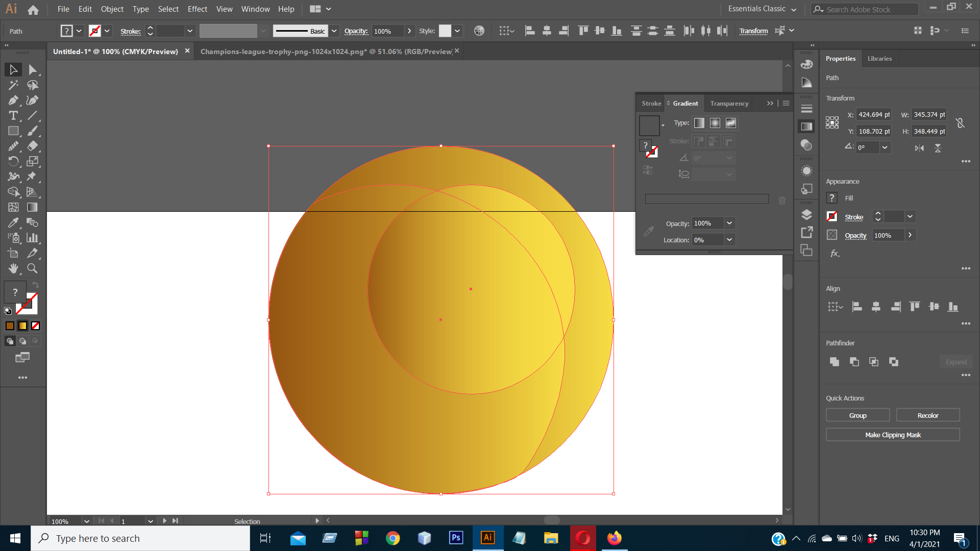This screenshot has height=551, width=980.
Task: Open the Window menu
Action: [255, 9]
